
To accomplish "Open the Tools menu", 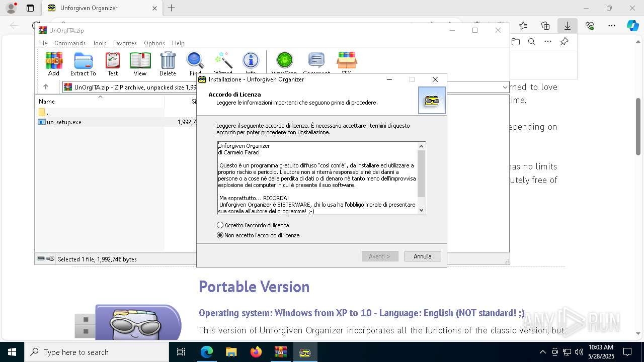I will click(x=99, y=43).
